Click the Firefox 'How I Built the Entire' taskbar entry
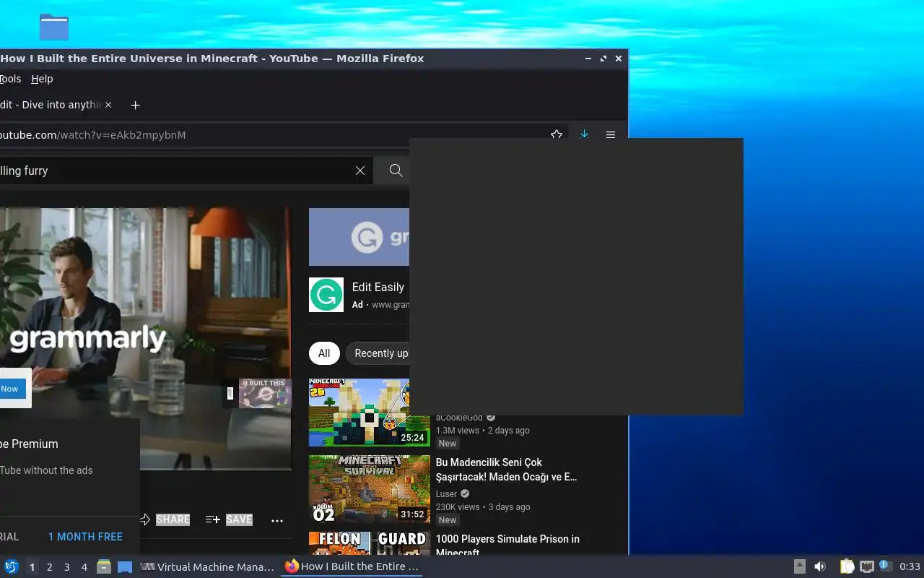The image size is (924, 578). point(352,566)
